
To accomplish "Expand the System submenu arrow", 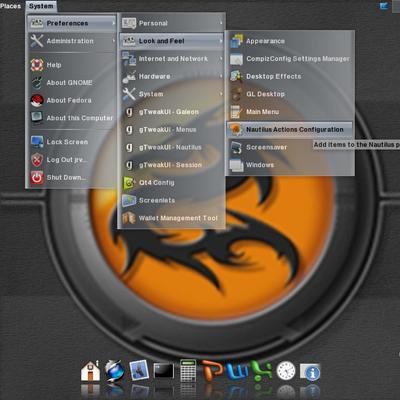I will coord(221,94).
